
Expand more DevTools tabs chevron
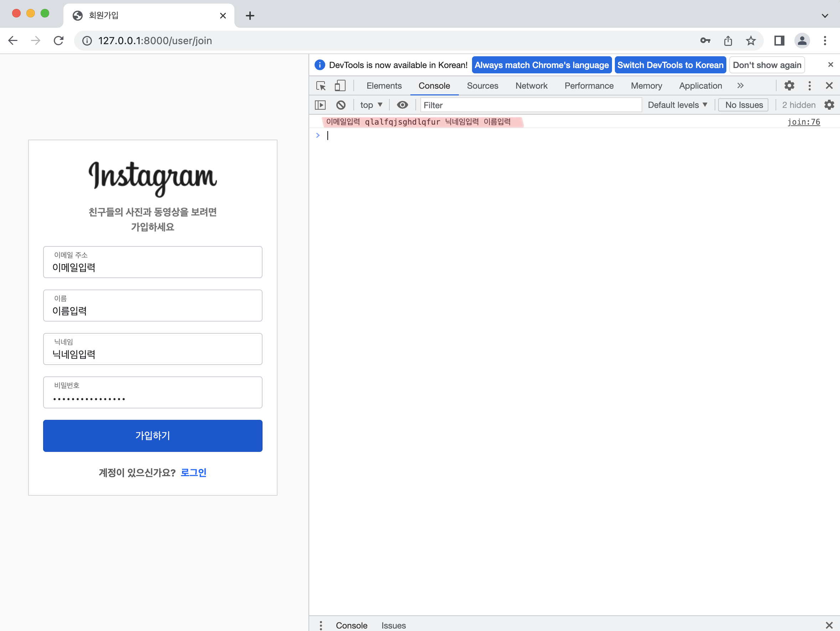point(740,86)
